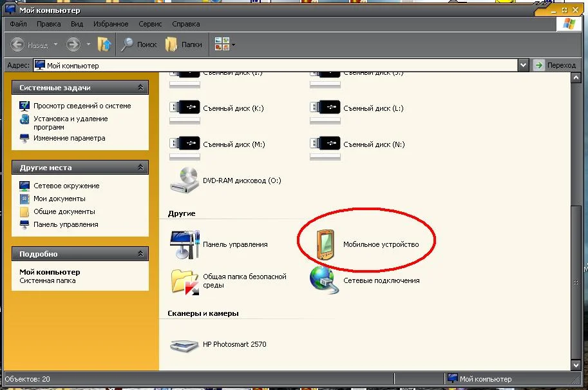
Task: Click the Другие section heading
Action: tap(182, 213)
